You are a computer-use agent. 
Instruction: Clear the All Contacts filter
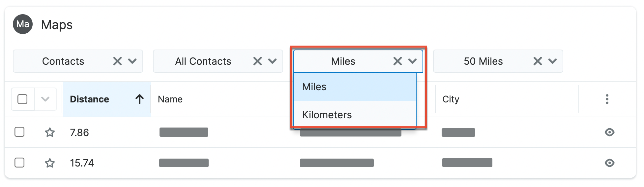[x=257, y=61]
